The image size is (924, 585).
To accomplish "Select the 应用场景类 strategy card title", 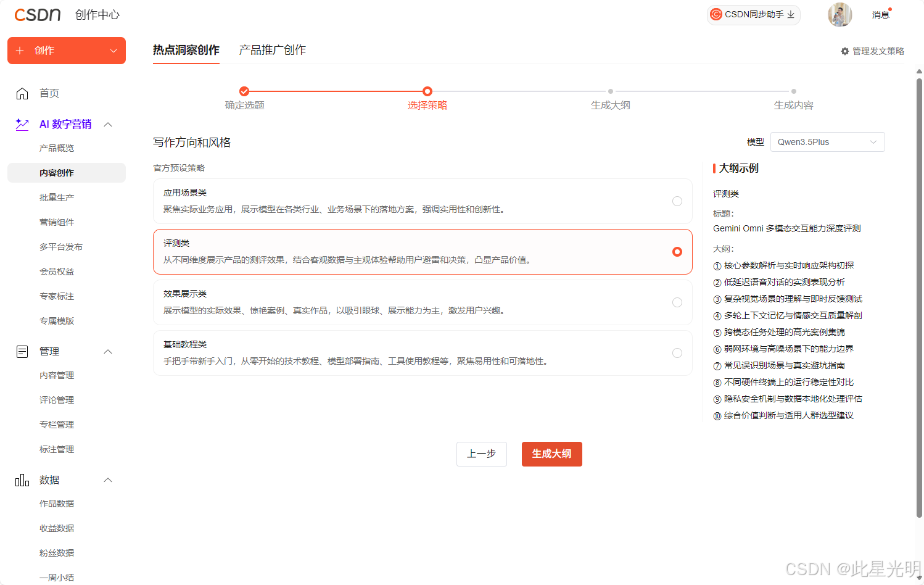I will click(x=185, y=193).
